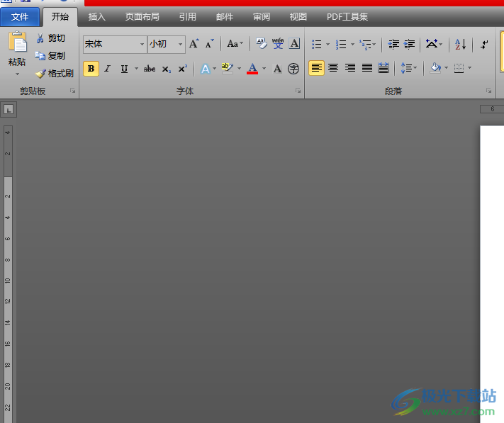
Task: Click the Sort A-Z icon
Action: [461, 45]
